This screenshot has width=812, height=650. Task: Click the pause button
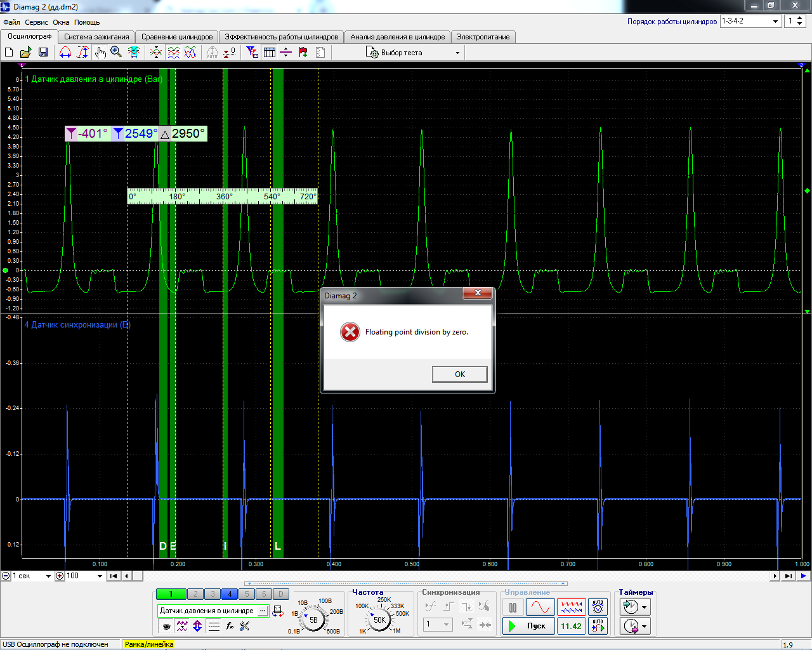[513, 607]
